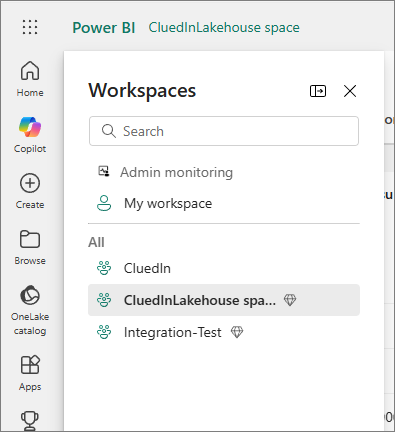This screenshot has height=432, width=395.
Task: Open the OneLake catalog
Action: (x=30, y=310)
